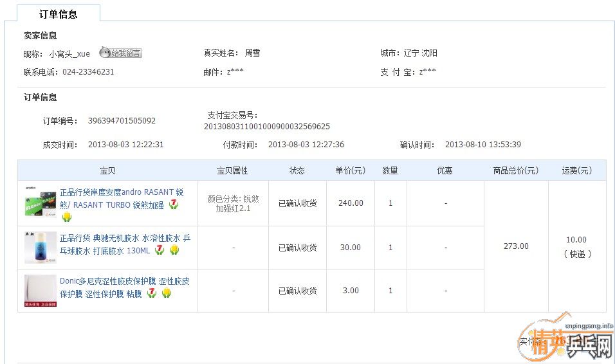Click the 宝贝 column header
The width and height of the screenshot is (615, 364).
pos(107,170)
